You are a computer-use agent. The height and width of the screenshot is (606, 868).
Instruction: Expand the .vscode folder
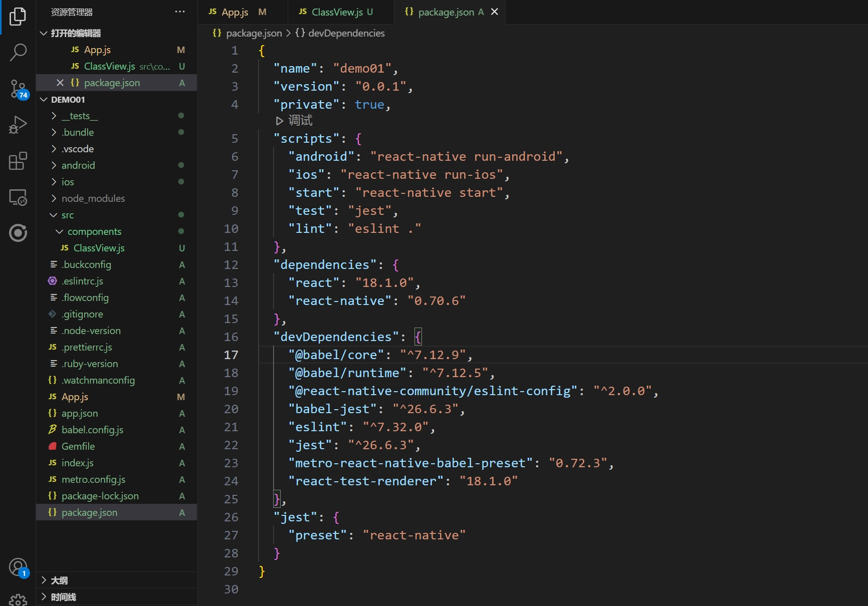[x=116, y=149]
